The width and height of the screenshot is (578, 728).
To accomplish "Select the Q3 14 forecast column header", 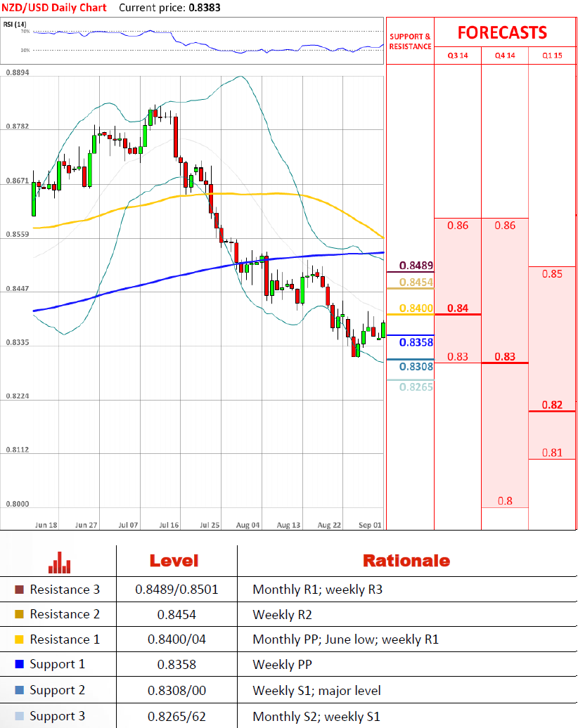I will (458, 56).
